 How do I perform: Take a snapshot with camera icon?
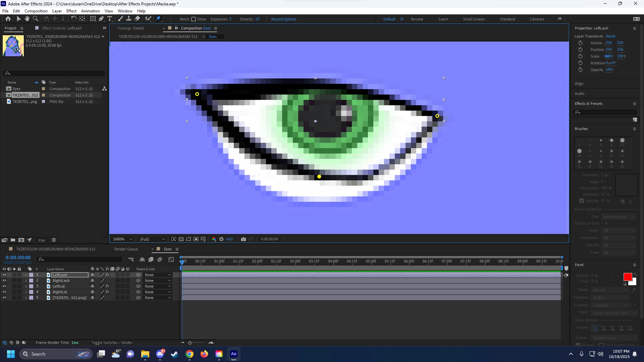coord(244,239)
